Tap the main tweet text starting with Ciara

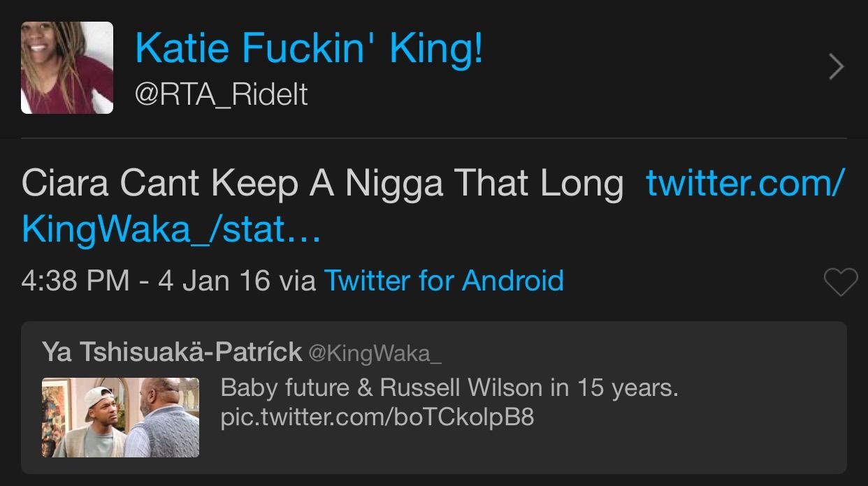click(x=321, y=184)
